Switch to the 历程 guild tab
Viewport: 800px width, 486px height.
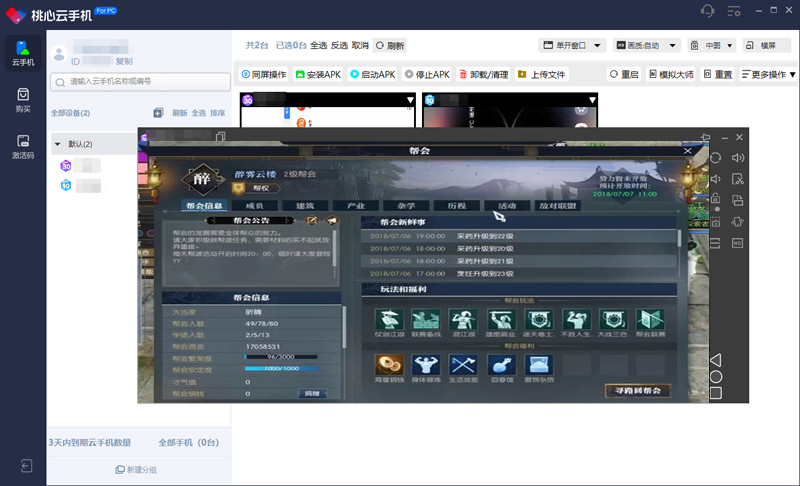tap(457, 206)
